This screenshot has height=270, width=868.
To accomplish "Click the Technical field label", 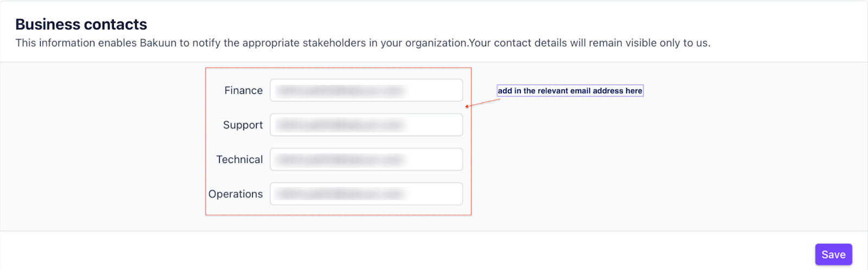I will pyautogui.click(x=239, y=159).
